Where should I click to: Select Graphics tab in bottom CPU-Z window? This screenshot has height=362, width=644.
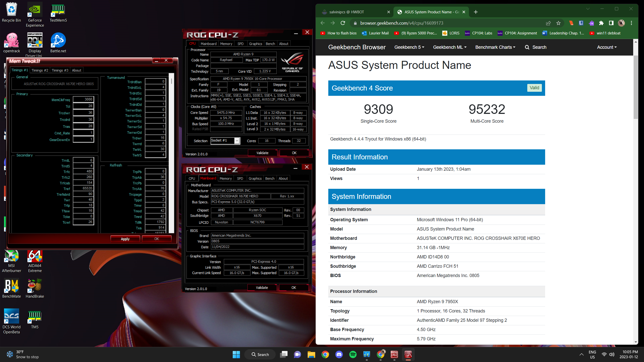coord(255,178)
